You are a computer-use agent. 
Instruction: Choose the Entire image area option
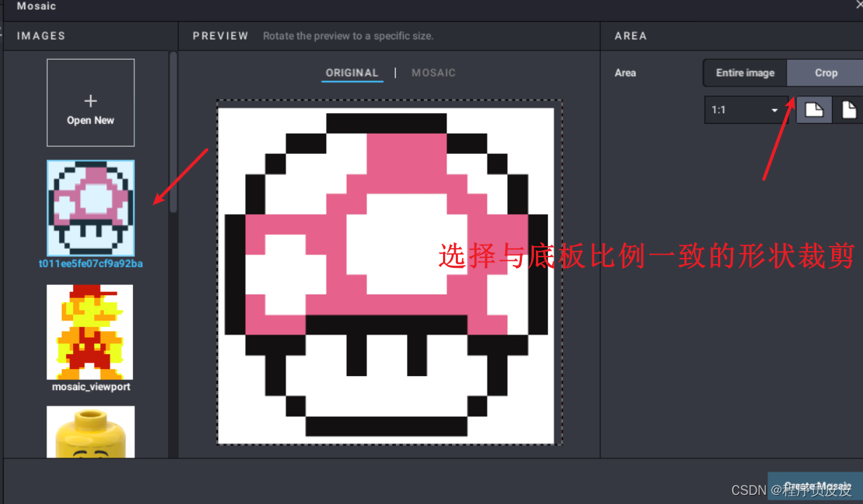[x=745, y=72]
